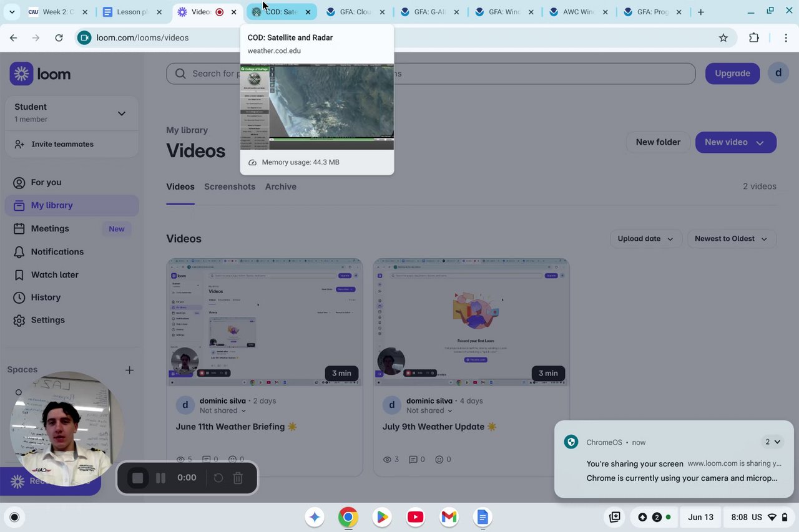
Task: Go back with the browser back arrow
Action: pyautogui.click(x=14, y=37)
